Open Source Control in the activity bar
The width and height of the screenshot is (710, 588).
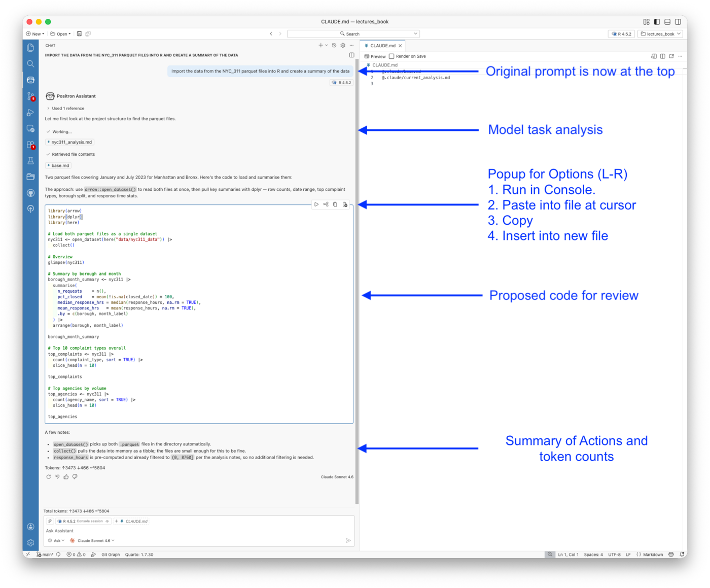point(30,96)
